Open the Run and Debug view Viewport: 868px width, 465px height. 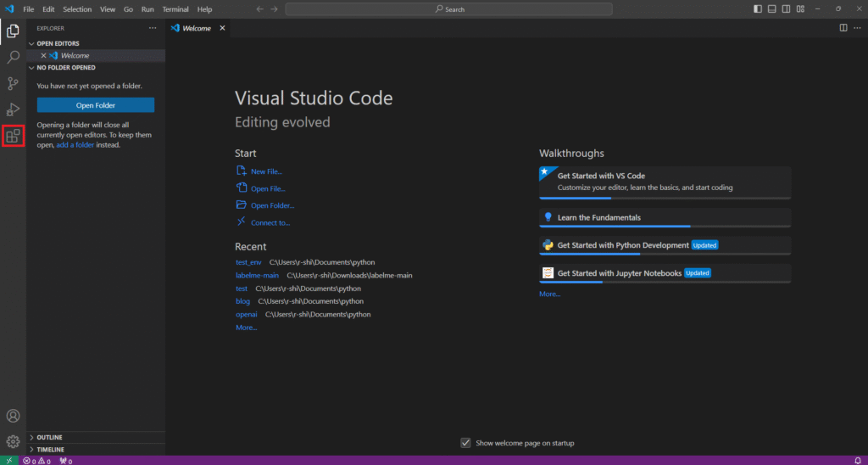coord(13,109)
